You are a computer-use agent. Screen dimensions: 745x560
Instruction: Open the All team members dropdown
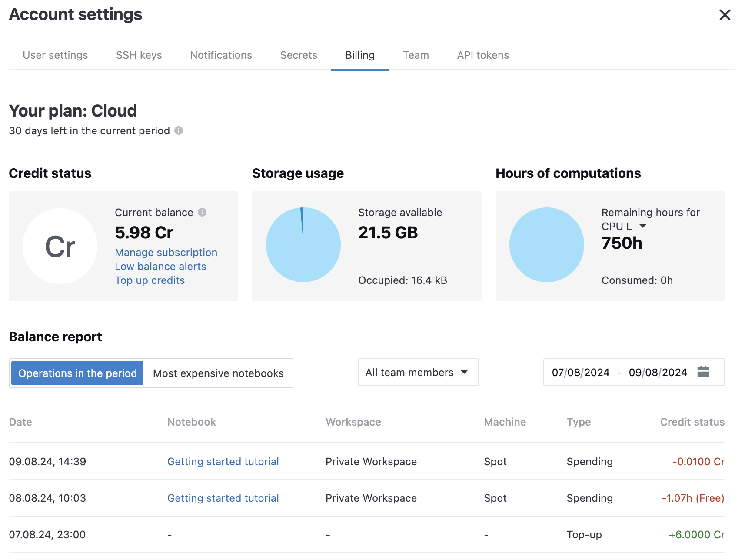click(x=418, y=372)
